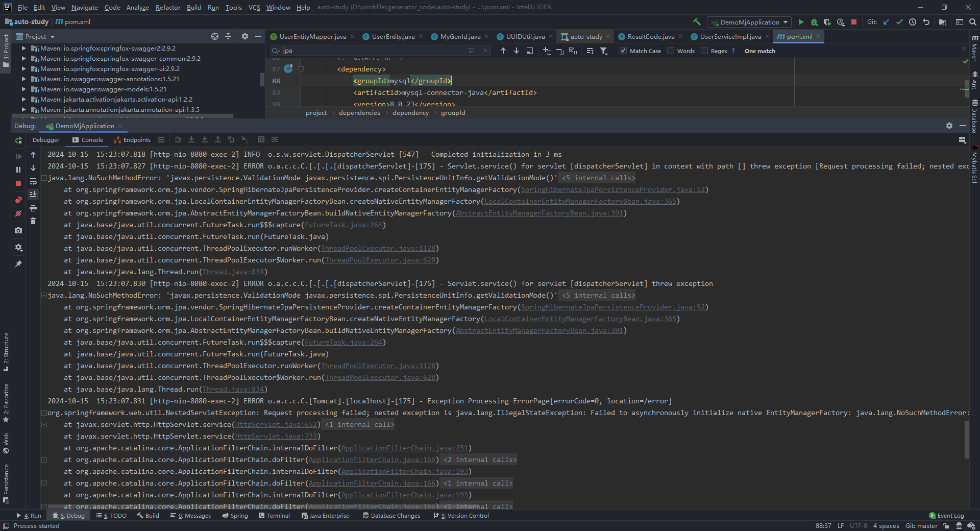Open the VCS menu
Viewport: 980px width, 531px height.
tap(254, 7)
